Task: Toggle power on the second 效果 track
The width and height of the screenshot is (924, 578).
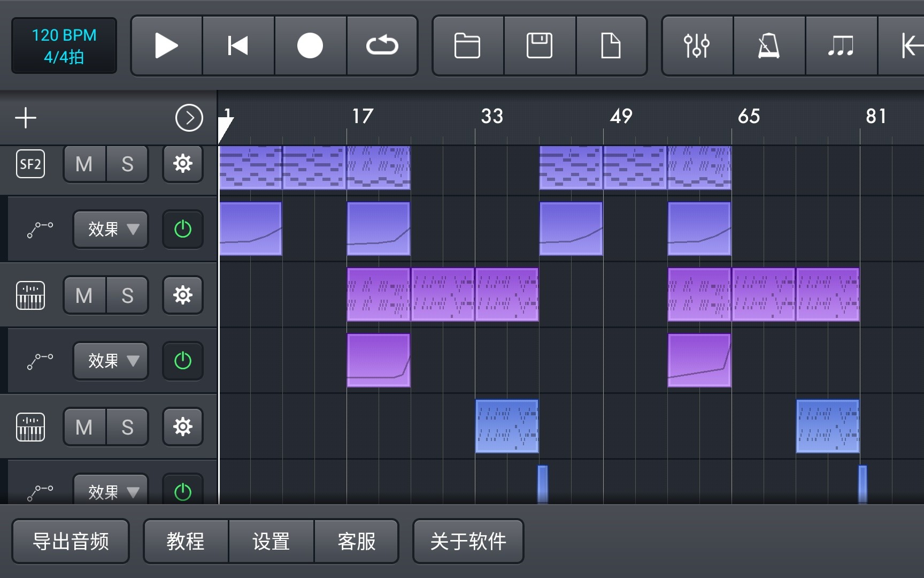Action: (182, 361)
